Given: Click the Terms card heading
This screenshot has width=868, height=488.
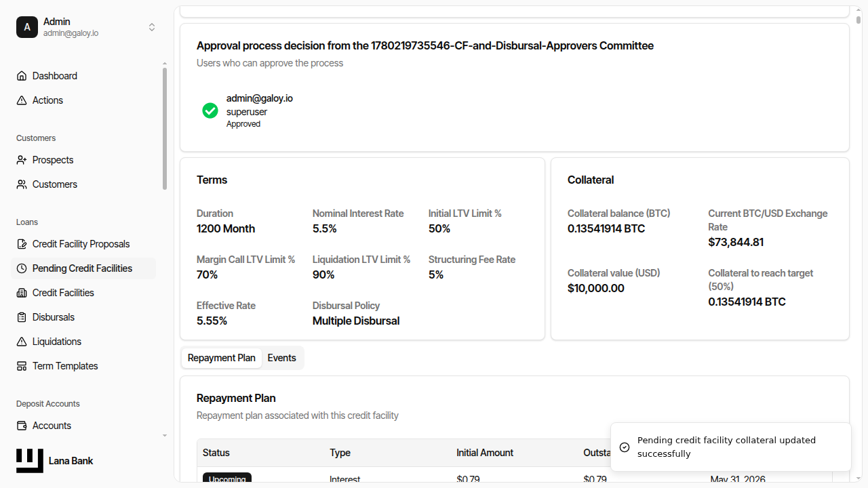Looking at the screenshot, I should (x=212, y=180).
